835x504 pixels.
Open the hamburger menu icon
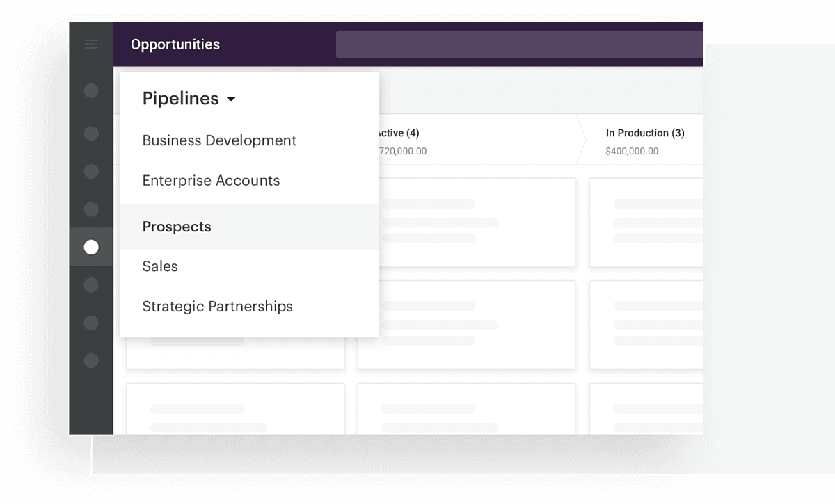tap(91, 44)
